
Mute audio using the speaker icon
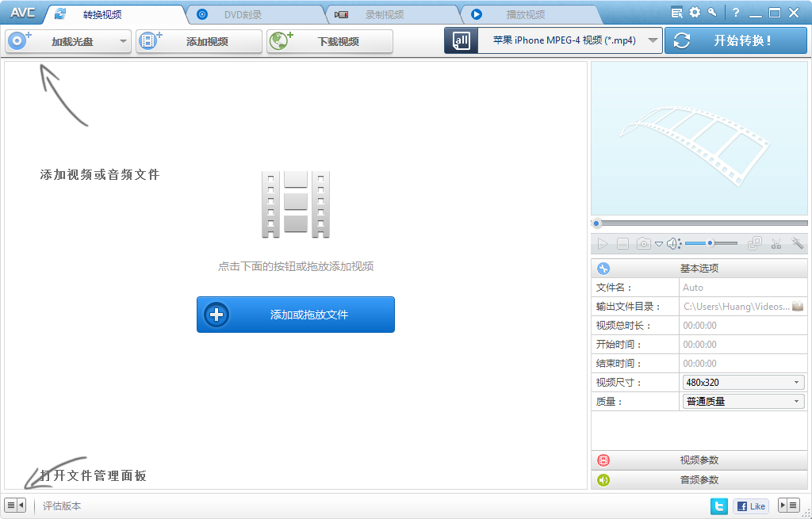pos(673,244)
